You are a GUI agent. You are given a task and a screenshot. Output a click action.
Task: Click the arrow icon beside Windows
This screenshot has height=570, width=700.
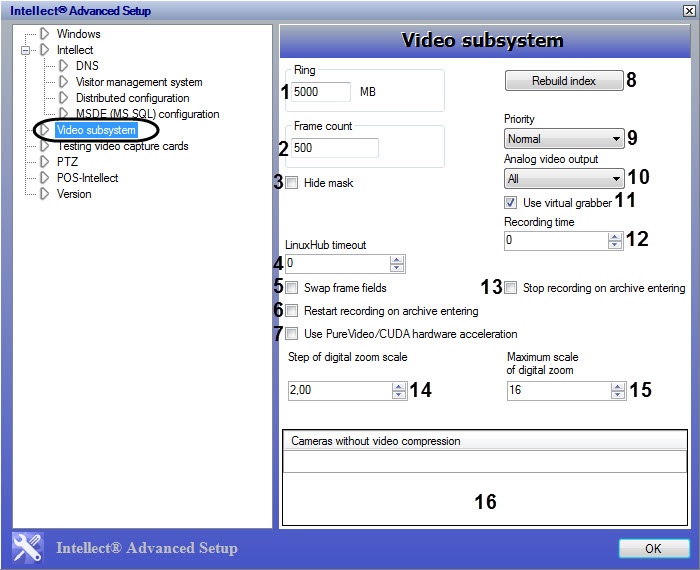44,33
